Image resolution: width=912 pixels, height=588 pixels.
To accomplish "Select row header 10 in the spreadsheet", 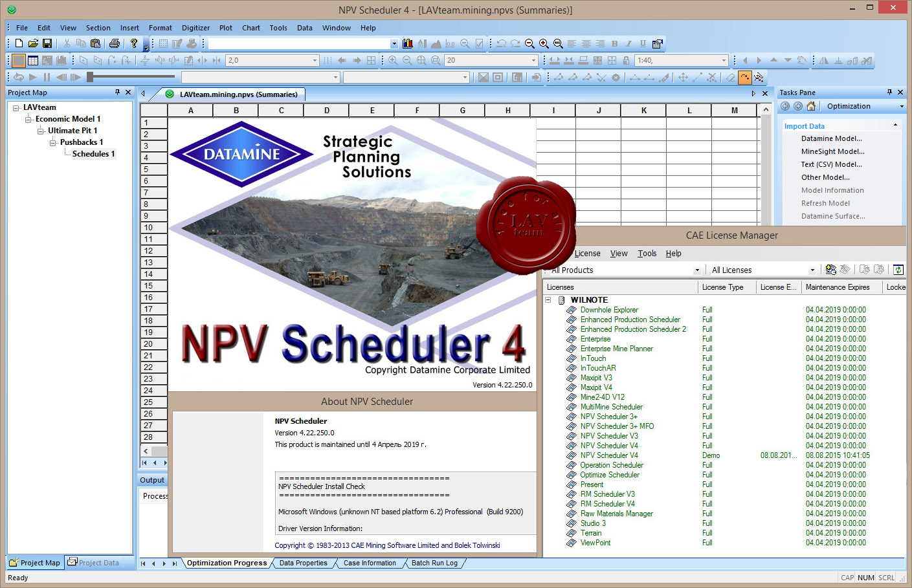I will point(154,228).
